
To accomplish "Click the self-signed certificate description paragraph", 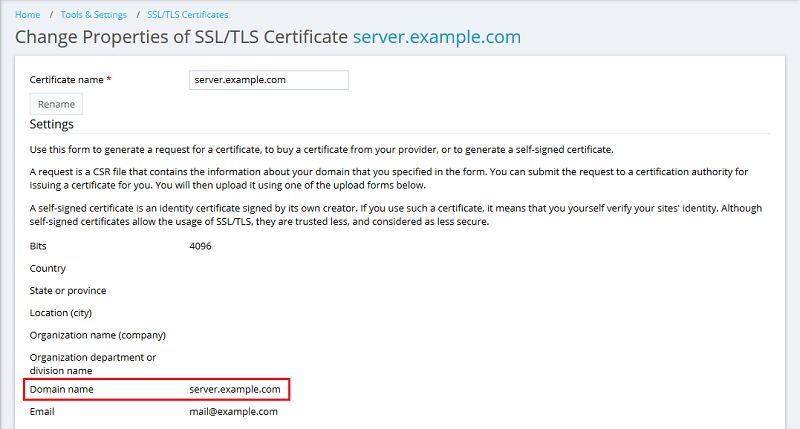I will coord(390,216).
